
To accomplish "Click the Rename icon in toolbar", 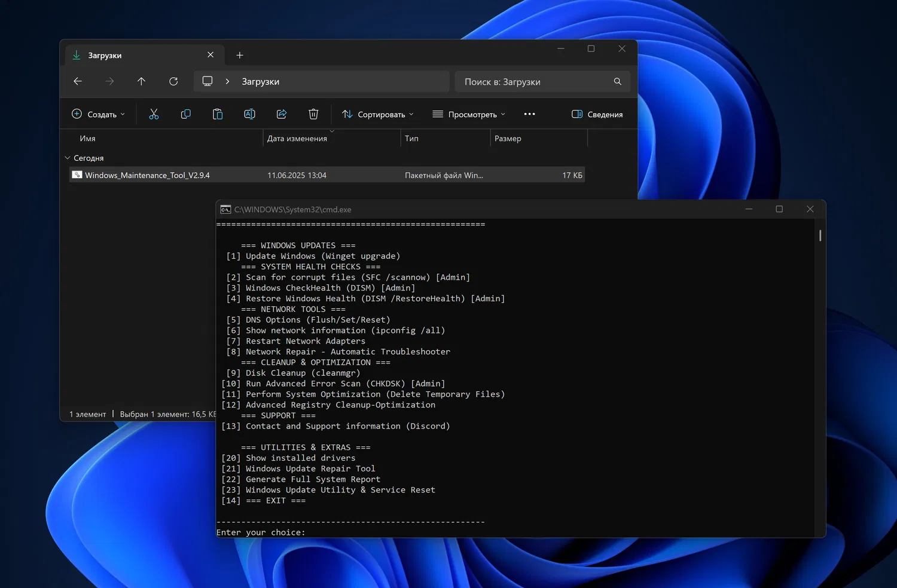I will tap(249, 114).
